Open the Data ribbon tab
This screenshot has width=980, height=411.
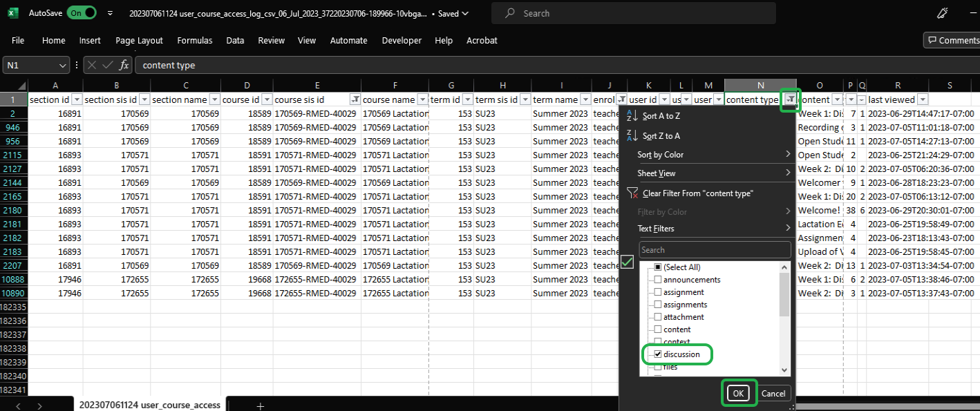click(235, 41)
